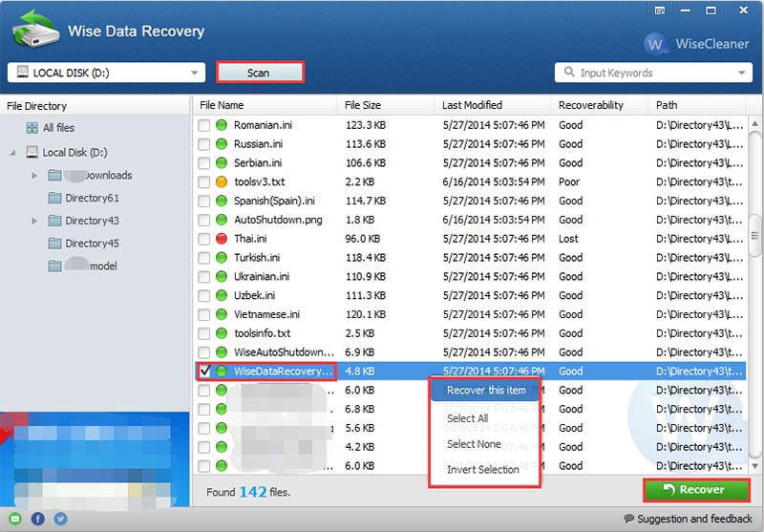The image size is (764, 532).
Task: Check the toolsv3.txt checkbox
Action: [x=203, y=182]
